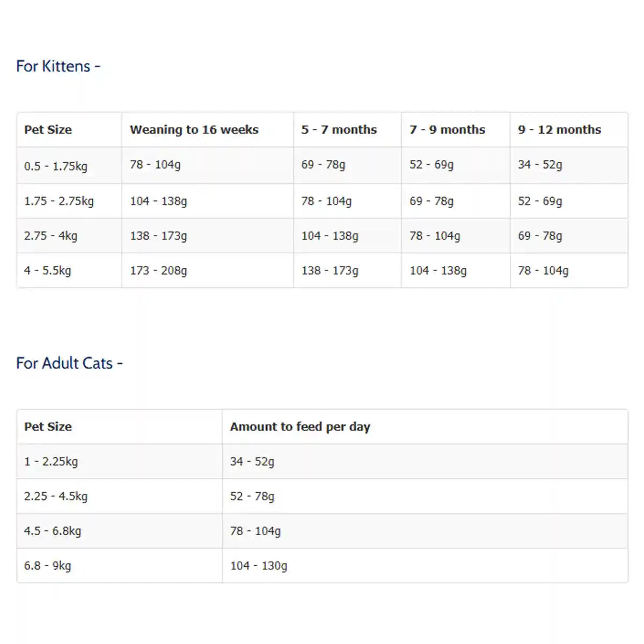Select the "Weaning to 16 weeks" column header
The image size is (644, 644).
[x=194, y=130]
